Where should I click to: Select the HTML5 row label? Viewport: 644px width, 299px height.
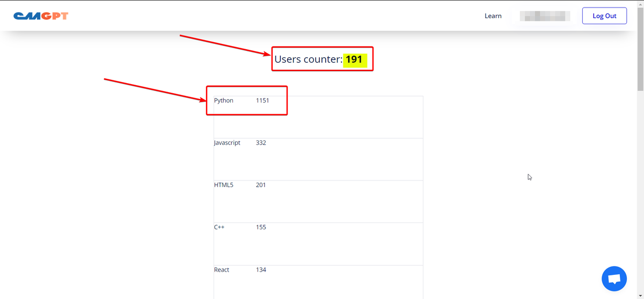coord(224,185)
